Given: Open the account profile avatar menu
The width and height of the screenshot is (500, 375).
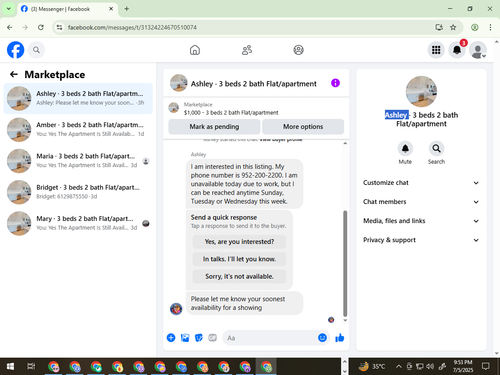Looking at the screenshot, I should (478, 50).
